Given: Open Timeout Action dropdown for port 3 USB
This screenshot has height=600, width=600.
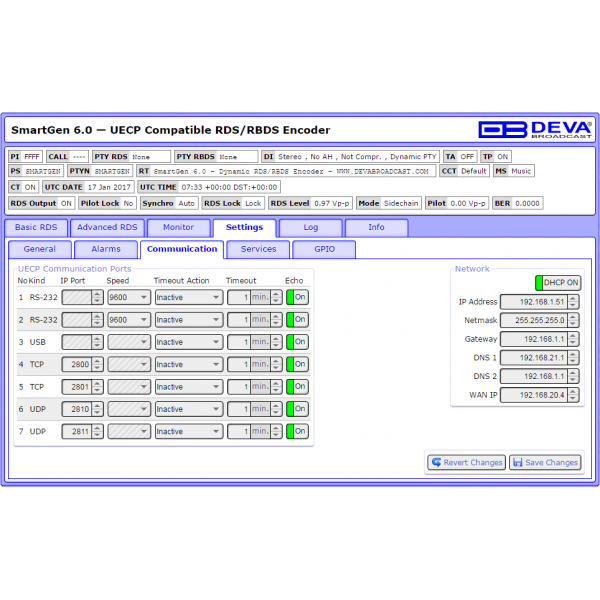Looking at the screenshot, I should pyautogui.click(x=189, y=342).
